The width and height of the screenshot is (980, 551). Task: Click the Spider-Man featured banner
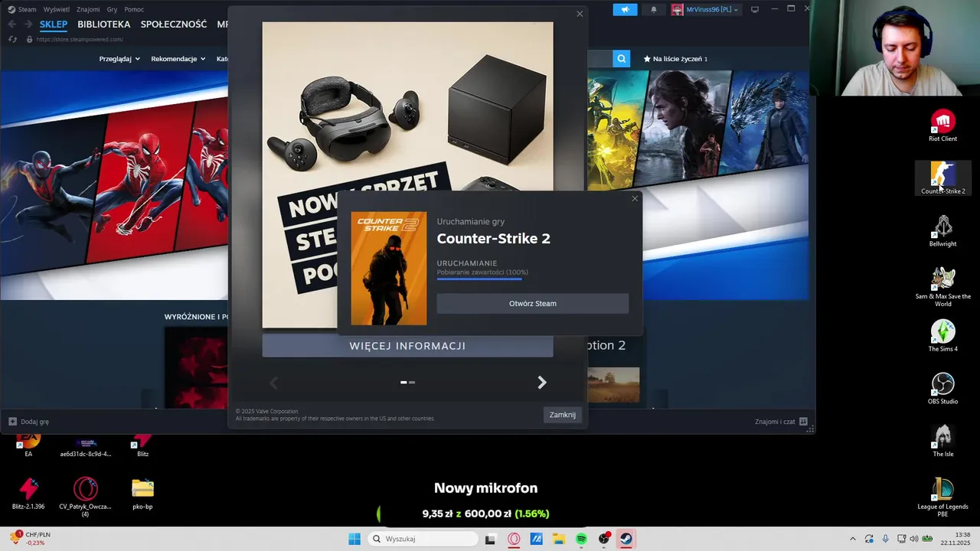tap(114, 185)
